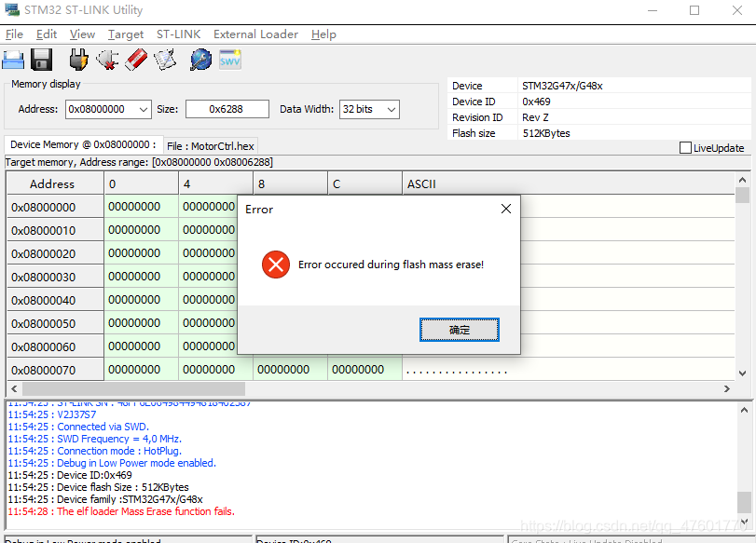Minimize the ST-LINK Utility window

pos(653,10)
